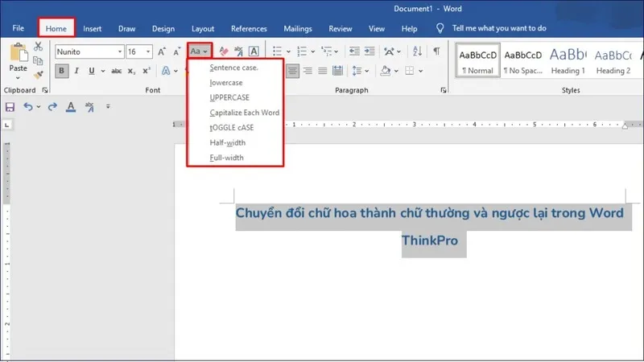Expand the Paste options arrow
The image size is (644, 362).
[18, 78]
